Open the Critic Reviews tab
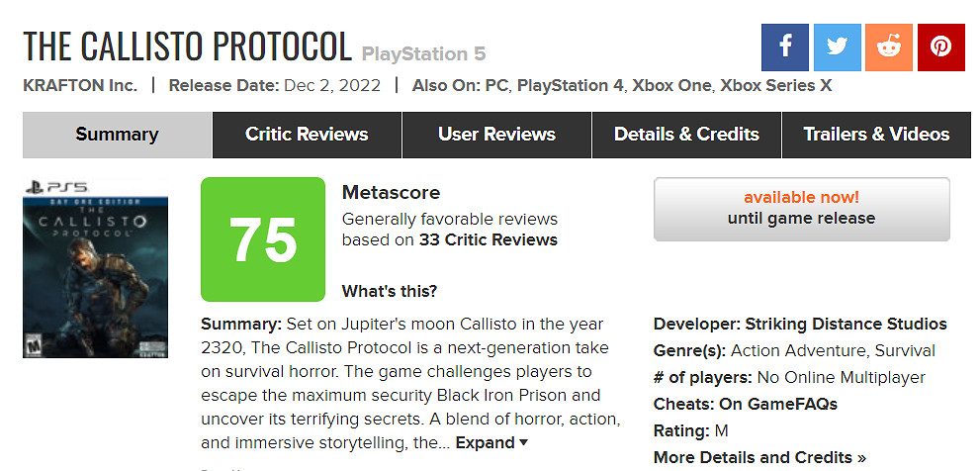980x471 pixels. click(307, 135)
